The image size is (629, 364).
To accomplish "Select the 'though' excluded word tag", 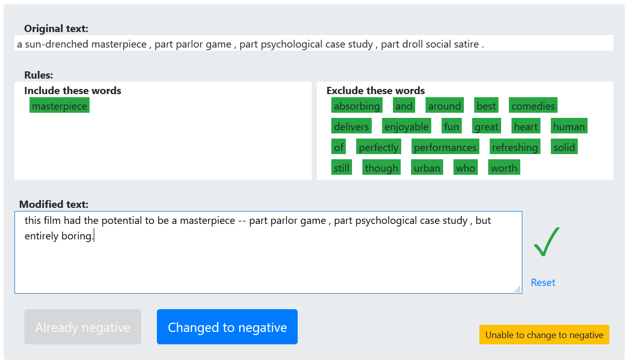I will click(382, 168).
